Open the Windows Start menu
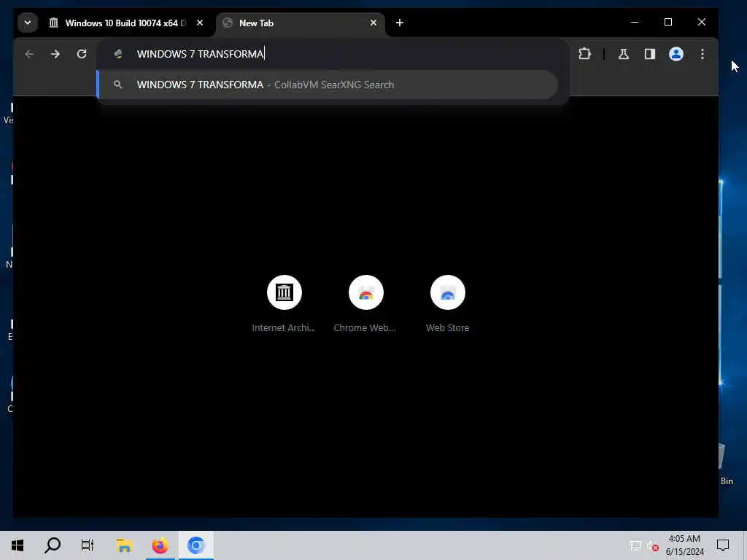The width and height of the screenshot is (747, 560). coord(18,545)
